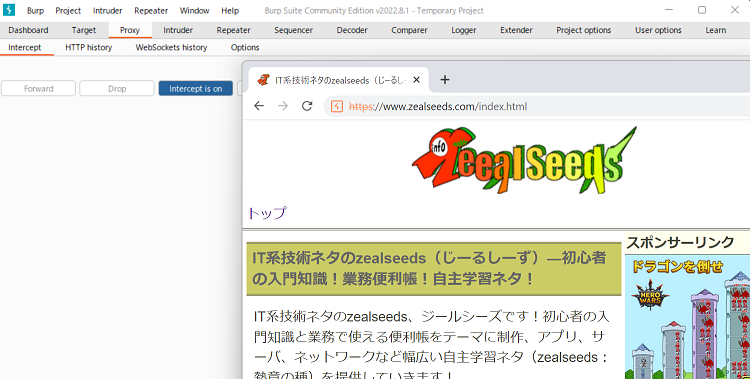
Task: Click the Drop button
Action: point(117,89)
